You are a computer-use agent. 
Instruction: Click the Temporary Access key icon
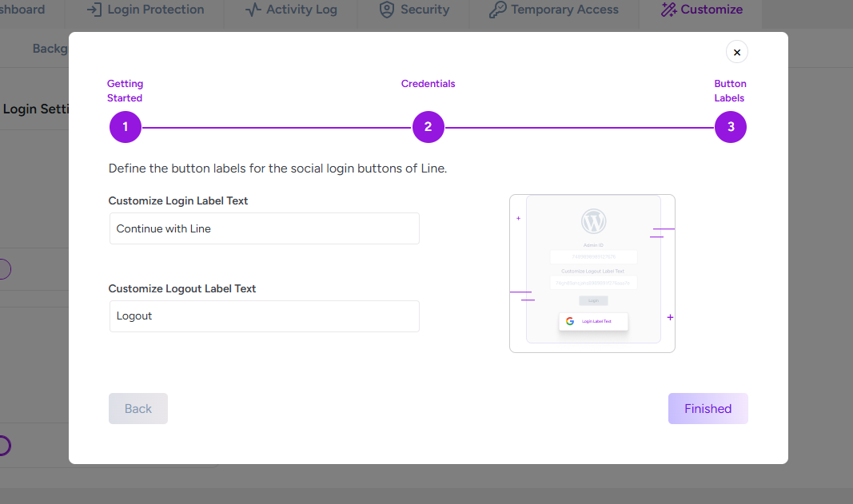coord(497,10)
